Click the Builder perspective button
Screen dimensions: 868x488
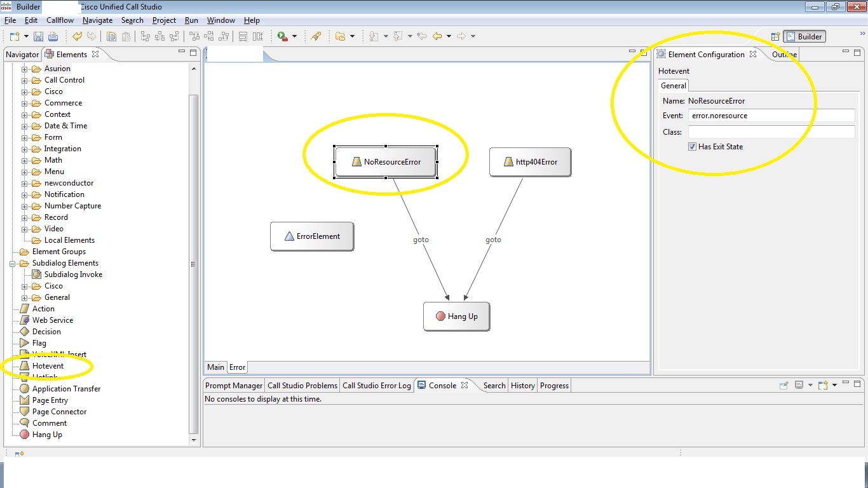click(x=804, y=37)
